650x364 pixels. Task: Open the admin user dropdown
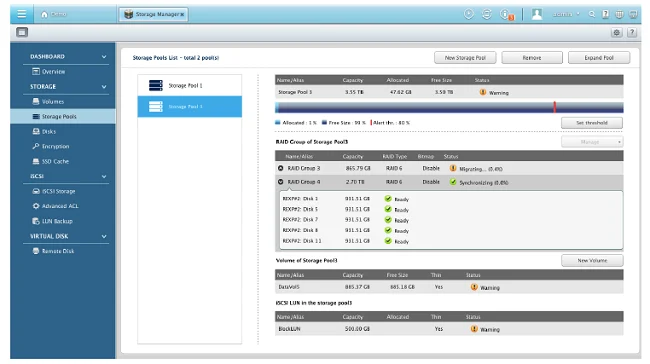566,14
